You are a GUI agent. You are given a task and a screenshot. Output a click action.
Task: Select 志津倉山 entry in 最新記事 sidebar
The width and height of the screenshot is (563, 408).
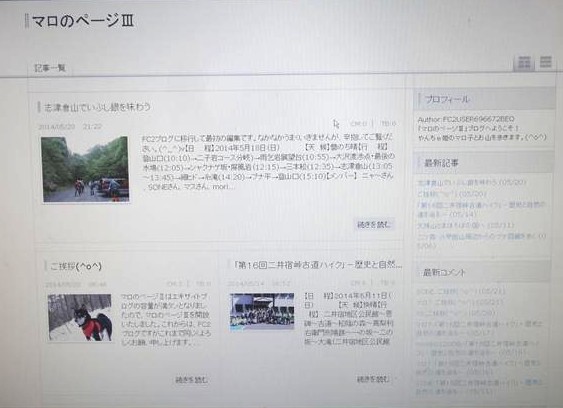coord(471,182)
